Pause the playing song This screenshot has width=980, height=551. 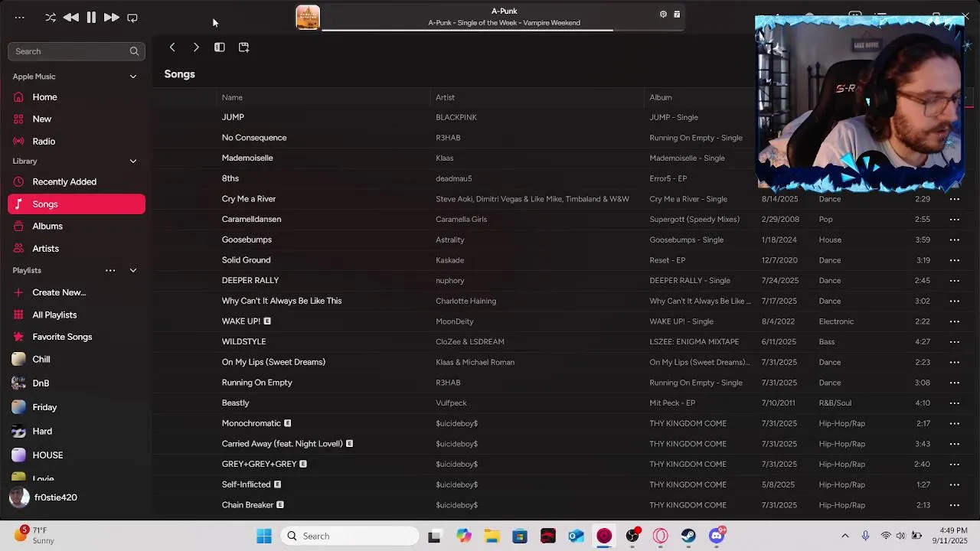coord(91,18)
